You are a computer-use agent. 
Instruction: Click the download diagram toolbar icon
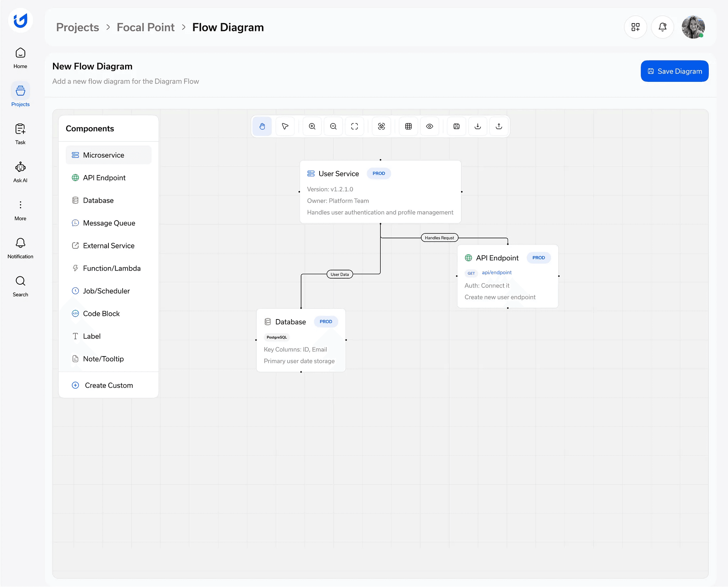pyautogui.click(x=478, y=126)
